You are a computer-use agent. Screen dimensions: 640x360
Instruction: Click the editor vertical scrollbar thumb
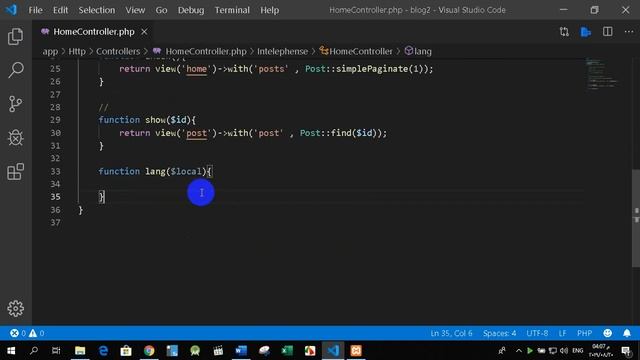tap(636, 218)
